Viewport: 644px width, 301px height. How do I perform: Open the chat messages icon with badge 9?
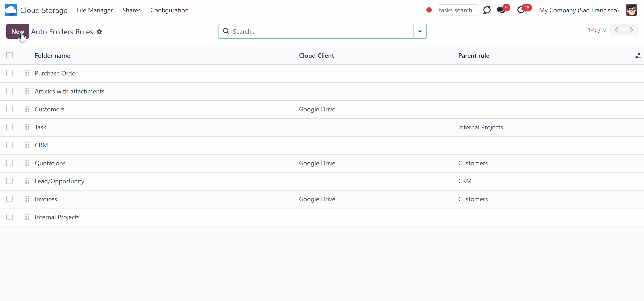click(x=501, y=10)
